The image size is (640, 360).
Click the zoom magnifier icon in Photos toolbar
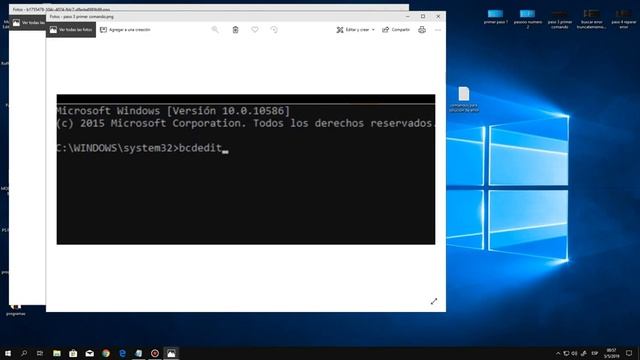[x=215, y=29]
